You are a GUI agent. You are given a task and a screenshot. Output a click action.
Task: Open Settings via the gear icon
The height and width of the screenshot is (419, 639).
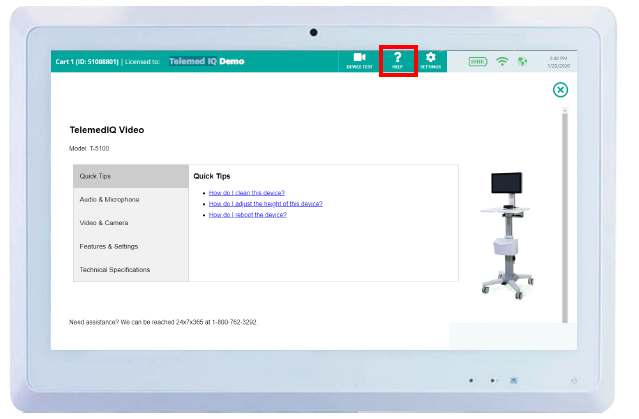pos(430,60)
